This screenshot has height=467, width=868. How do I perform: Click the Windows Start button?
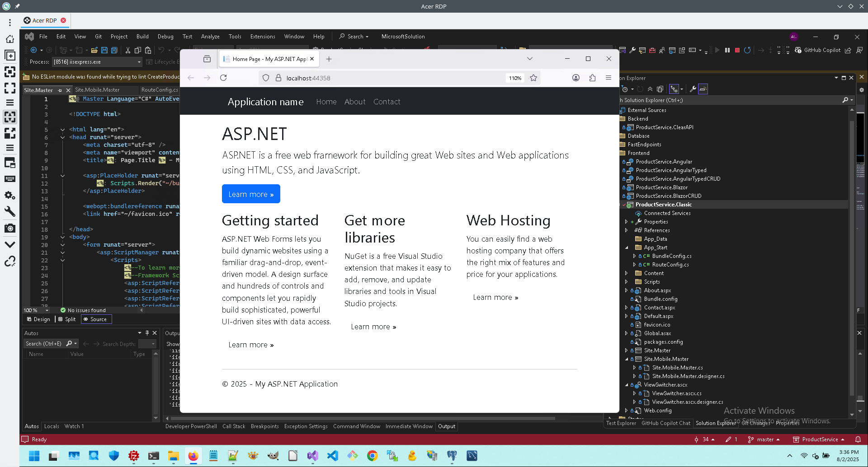pyautogui.click(x=34, y=456)
